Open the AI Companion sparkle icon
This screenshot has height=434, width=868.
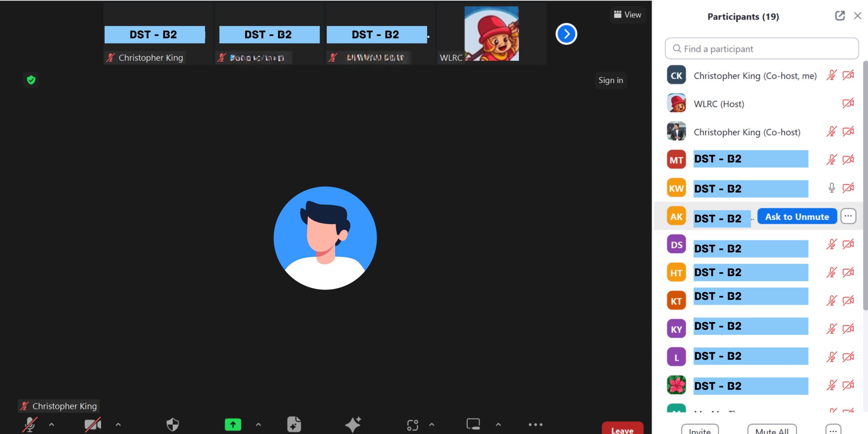(353, 424)
